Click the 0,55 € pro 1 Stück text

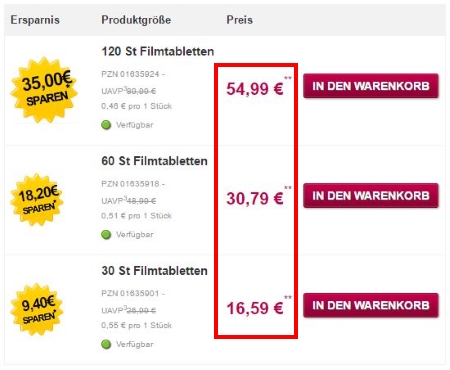(x=136, y=325)
